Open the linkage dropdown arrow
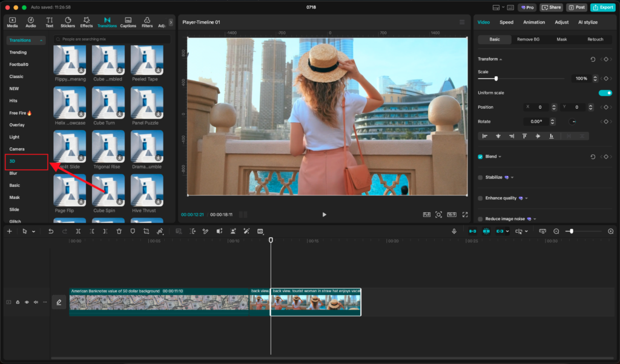The height and width of the screenshot is (364, 620). 507,232
